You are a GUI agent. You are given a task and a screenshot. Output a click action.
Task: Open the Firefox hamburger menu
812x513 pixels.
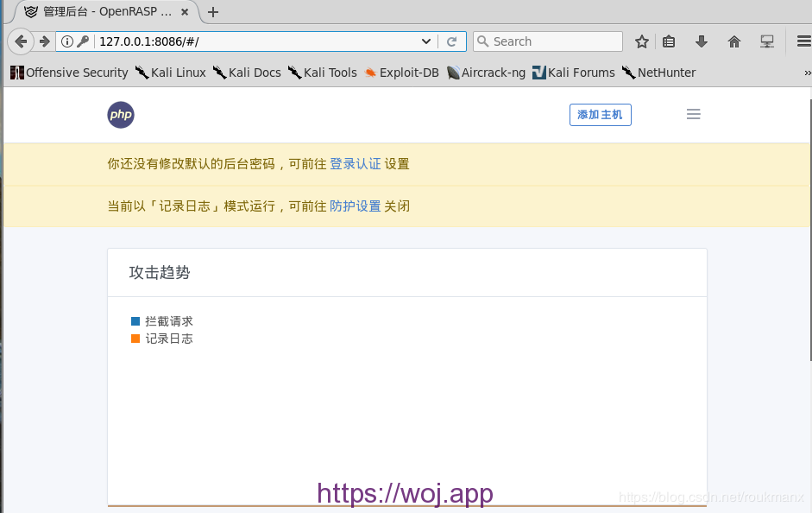pyautogui.click(x=803, y=41)
